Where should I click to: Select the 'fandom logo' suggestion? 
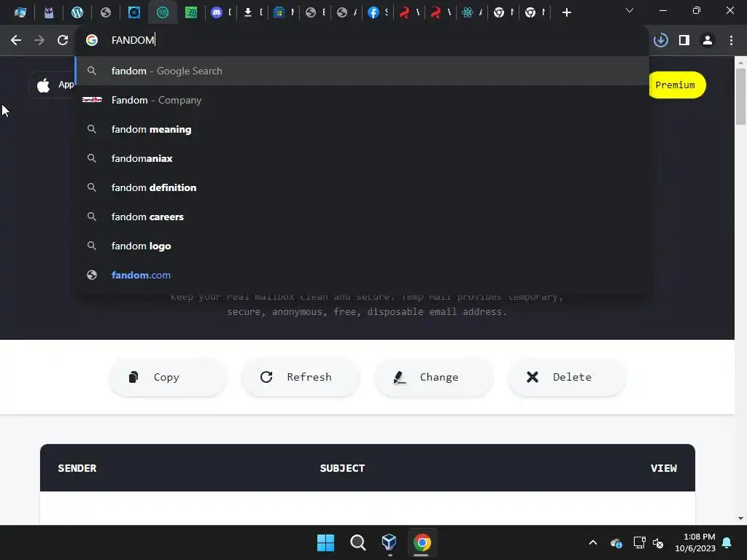tap(362, 246)
